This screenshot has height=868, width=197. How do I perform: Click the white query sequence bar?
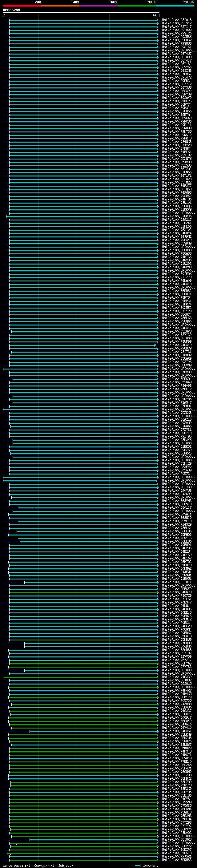81,12
